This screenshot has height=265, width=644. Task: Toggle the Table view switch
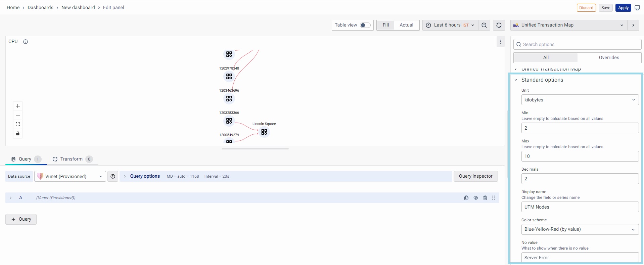(365, 25)
